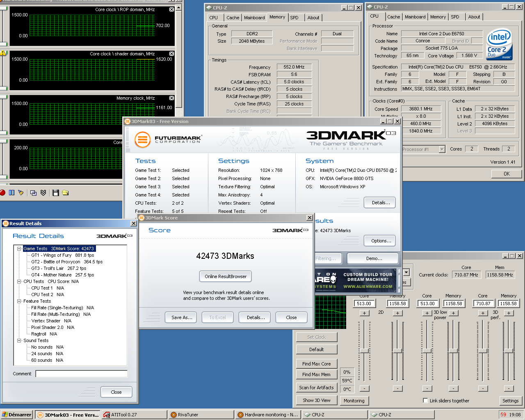Click System Details button in 3DMark03
This screenshot has width=525, height=420.
pyautogui.click(x=381, y=203)
